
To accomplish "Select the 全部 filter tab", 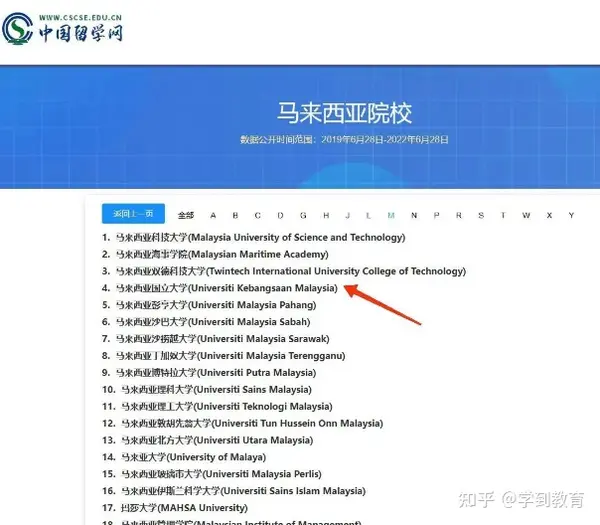I will pyautogui.click(x=186, y=215).
